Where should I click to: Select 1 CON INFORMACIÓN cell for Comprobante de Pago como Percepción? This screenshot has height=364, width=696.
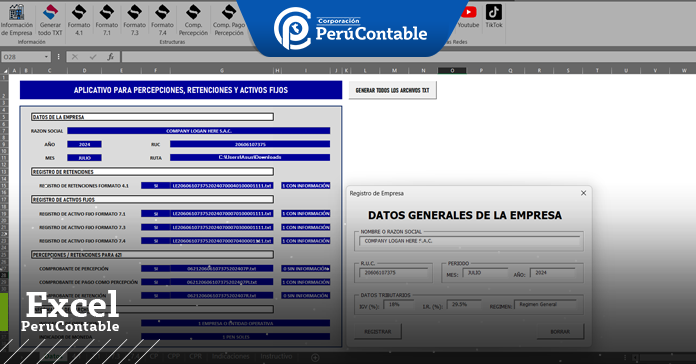[x=306, y=282]
